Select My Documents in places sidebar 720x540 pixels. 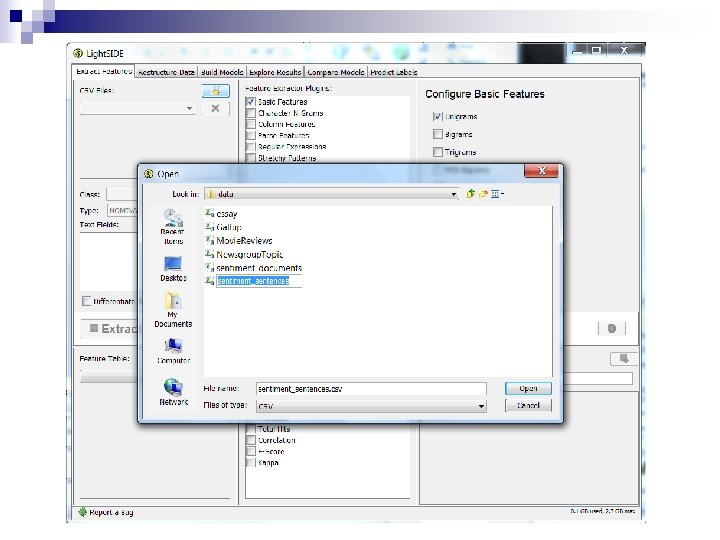(x=173, y=309)
